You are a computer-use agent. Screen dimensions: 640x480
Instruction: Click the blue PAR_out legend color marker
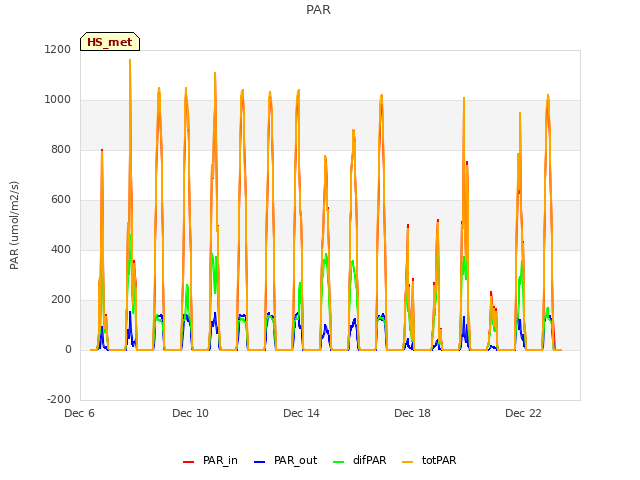coord(259,462)
